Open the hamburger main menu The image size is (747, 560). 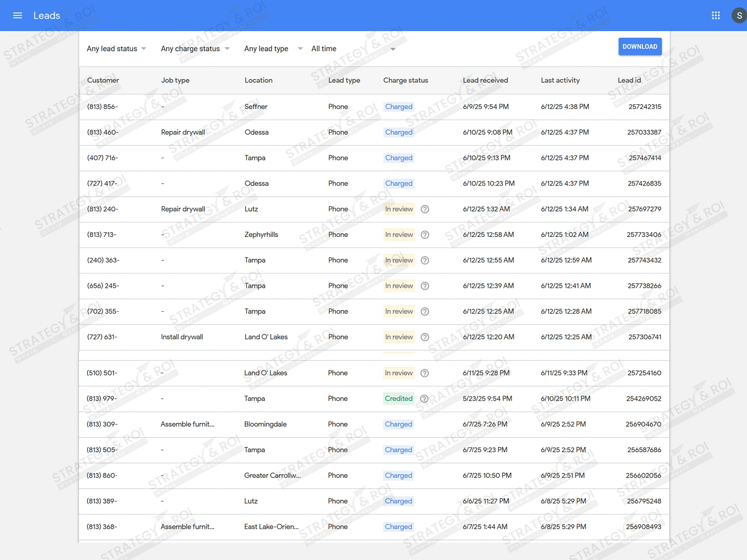pos(18,16)
